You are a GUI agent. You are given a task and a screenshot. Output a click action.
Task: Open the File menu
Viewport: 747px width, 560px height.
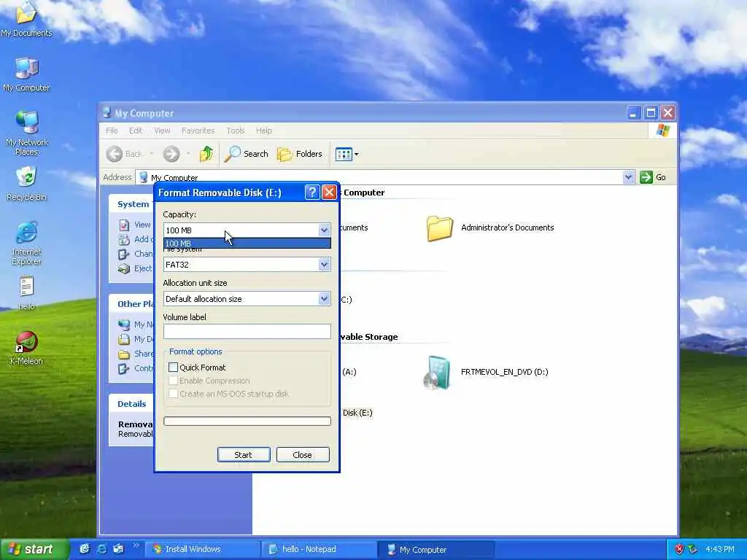click(112, 131)
